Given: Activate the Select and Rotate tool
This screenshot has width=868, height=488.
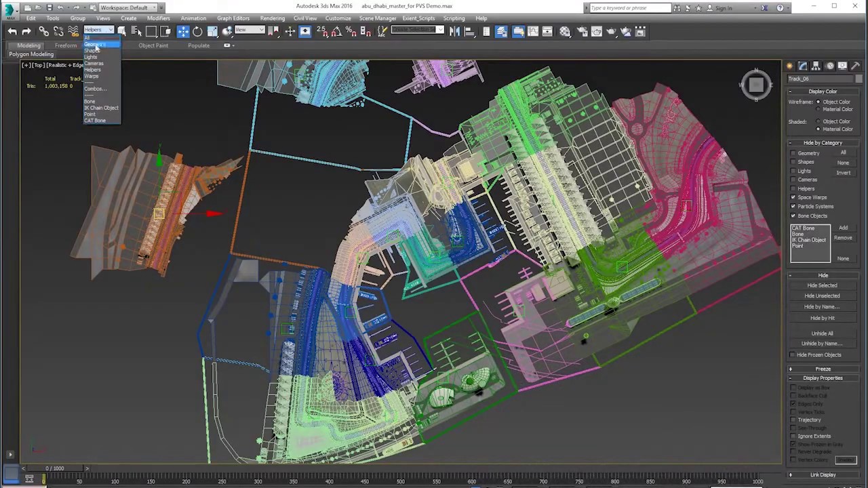Looking at the screenshot, I should 197,32.
